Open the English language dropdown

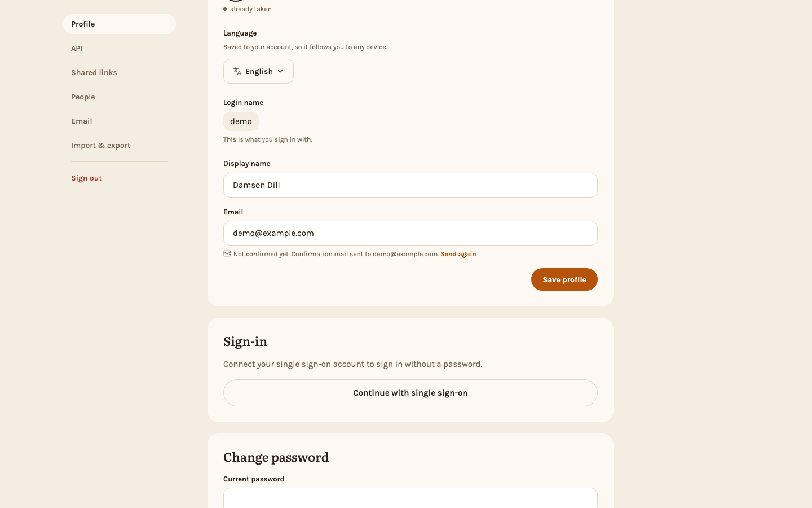click(258, 71)
